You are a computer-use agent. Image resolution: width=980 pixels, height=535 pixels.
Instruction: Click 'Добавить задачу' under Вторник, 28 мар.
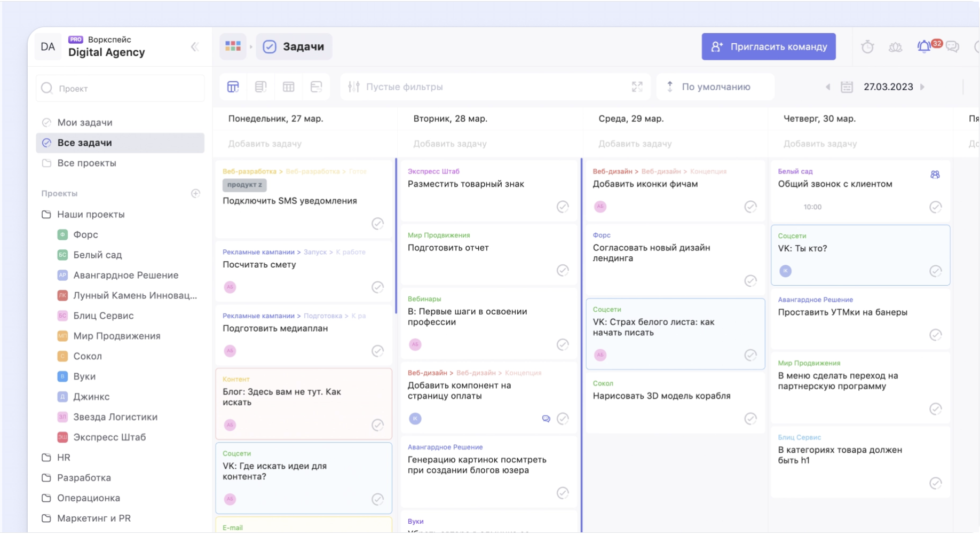coord(449,144)
